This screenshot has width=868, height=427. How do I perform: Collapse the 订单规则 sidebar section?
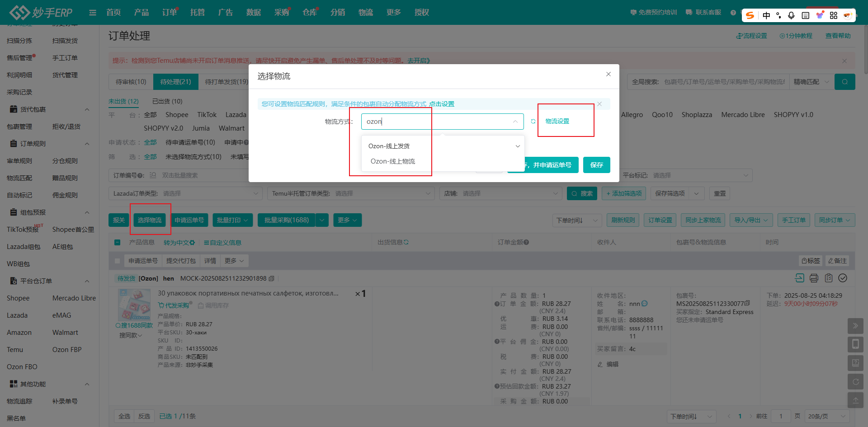pyautogui.click(x=87, y=144)
